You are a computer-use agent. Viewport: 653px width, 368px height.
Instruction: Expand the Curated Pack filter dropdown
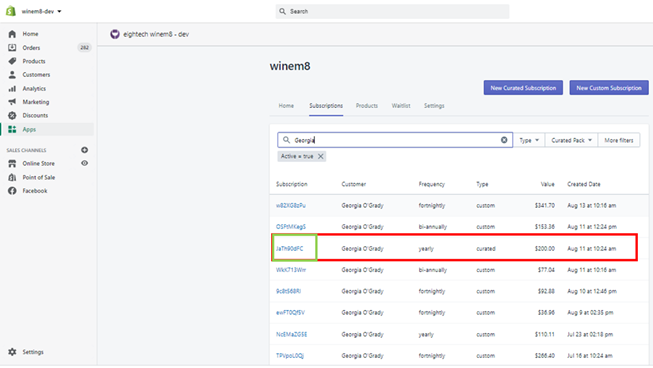point(571,140)
